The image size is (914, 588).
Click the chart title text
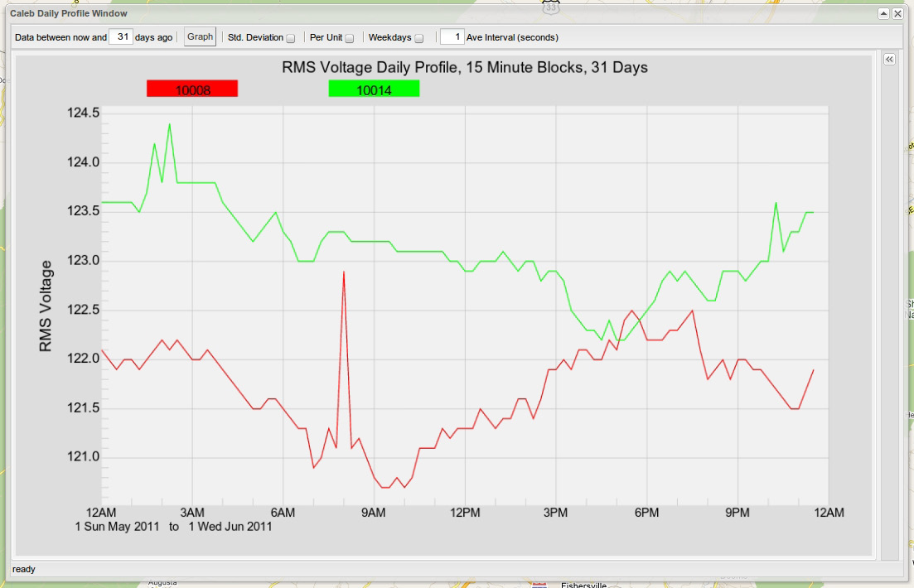tap(465, 67)
